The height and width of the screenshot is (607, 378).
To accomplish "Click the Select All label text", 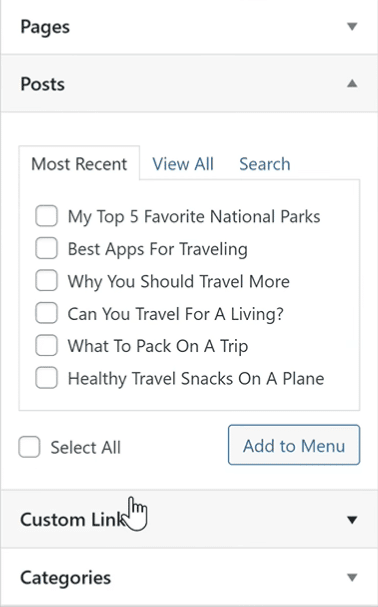I will click(86, 448).
